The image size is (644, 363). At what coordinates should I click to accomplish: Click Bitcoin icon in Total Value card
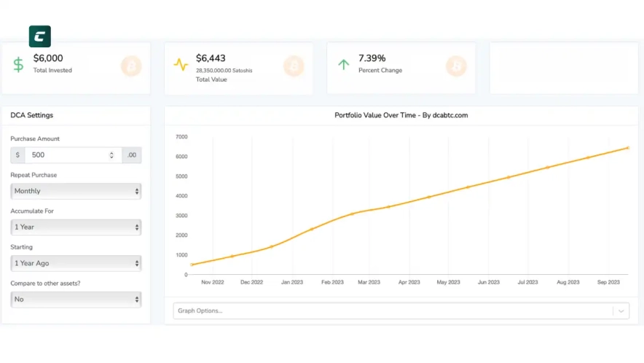coord(294,66)
